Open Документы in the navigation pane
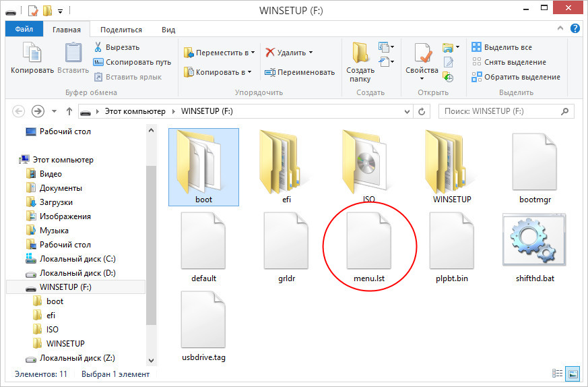588x387 pixels. 54,188
